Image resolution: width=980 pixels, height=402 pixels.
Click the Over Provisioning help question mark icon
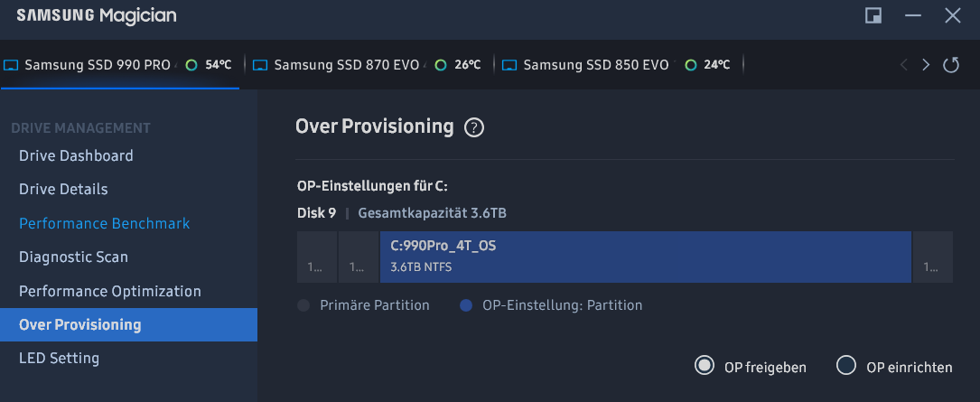point(474,127)
